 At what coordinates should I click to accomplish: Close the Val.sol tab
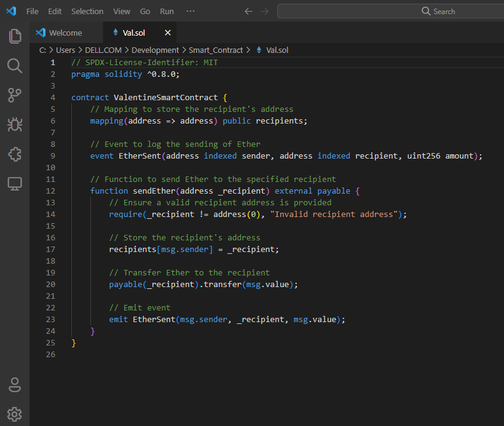(168, 33)
